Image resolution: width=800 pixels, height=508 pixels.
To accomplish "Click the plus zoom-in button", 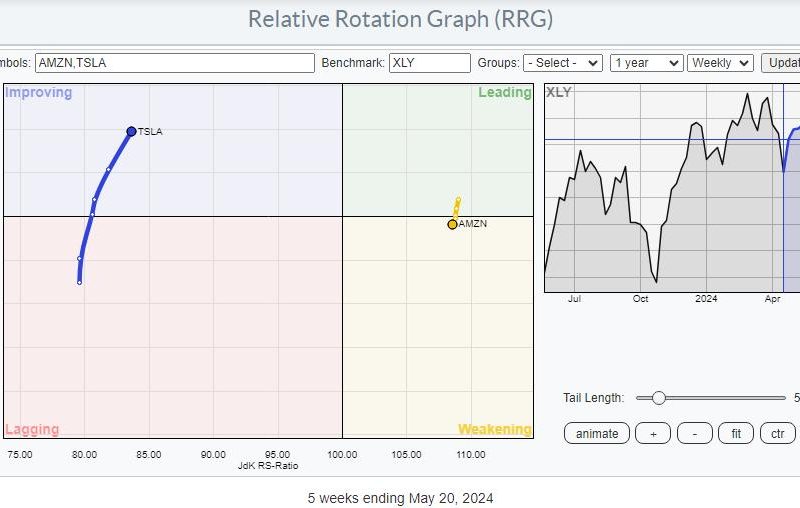I will 653,434.
